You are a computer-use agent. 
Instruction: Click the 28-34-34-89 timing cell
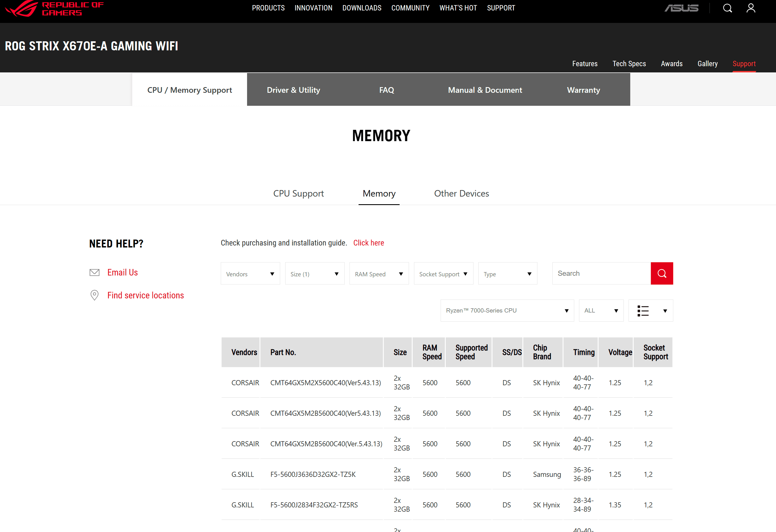tap(583, 505)
